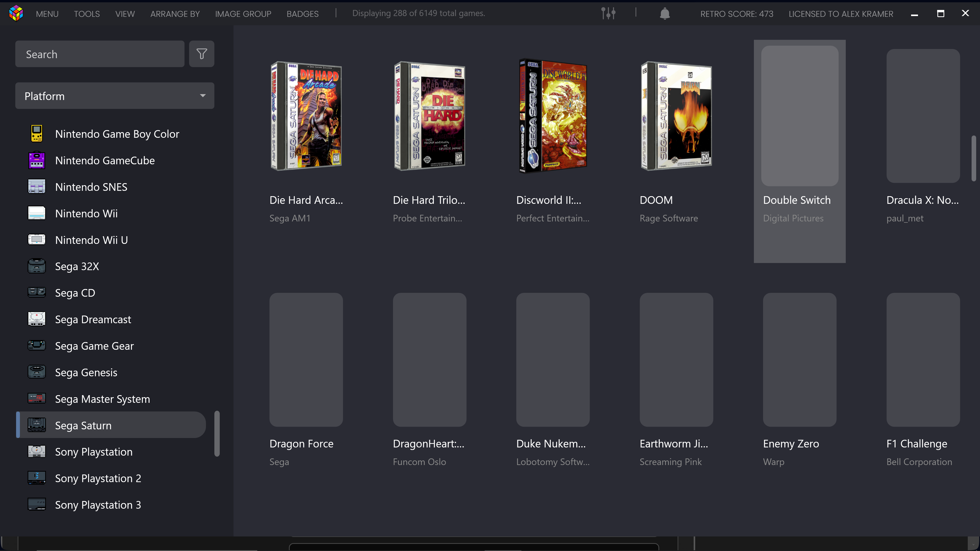Open the filter funnel icon
980x551 pixels.
[x=202, y=54]
